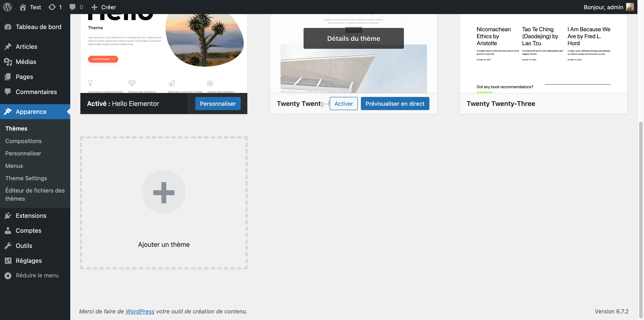
Task: Click the admin avatar image
Action: (x=630, y=7)
